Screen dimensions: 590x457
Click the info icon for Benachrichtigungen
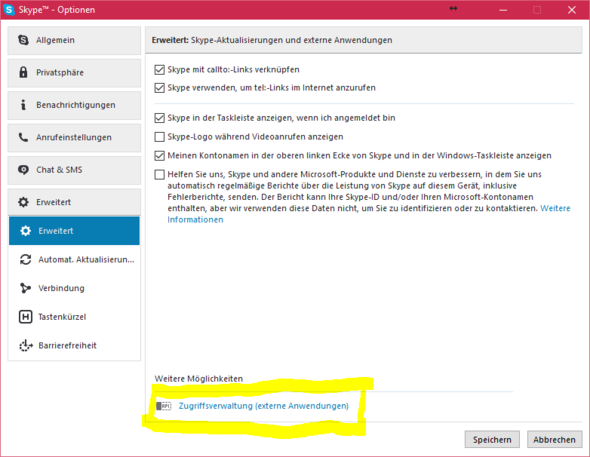(x=23, y=105)
